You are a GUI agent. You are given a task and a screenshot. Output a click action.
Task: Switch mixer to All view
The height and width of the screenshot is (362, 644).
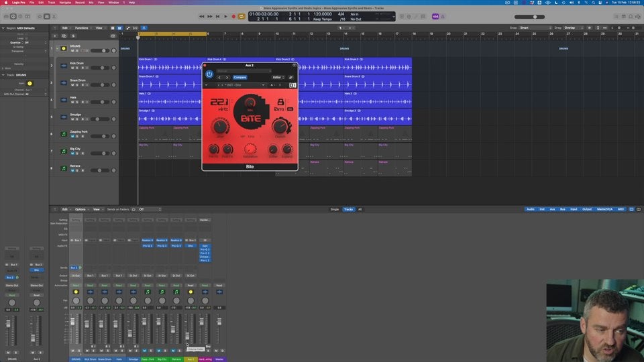360,209
